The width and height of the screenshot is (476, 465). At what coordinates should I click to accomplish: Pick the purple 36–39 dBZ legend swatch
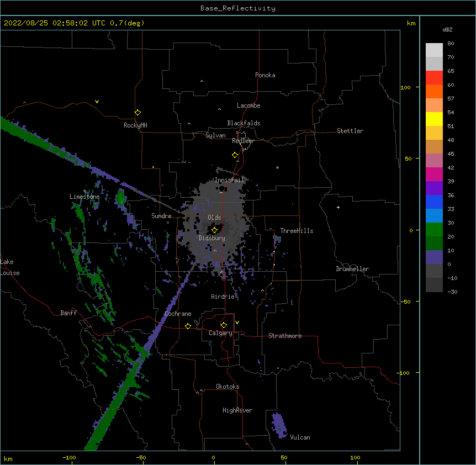point(434,188)
